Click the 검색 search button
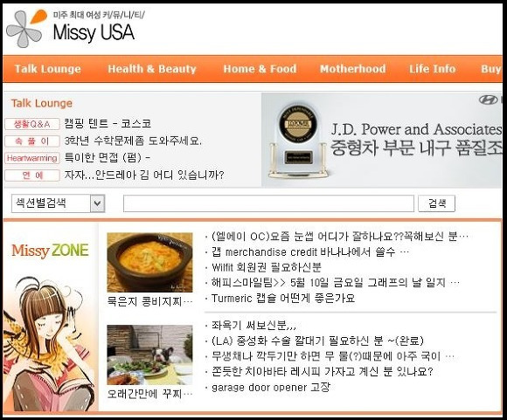Screen dimensions: 507x420 point(436,203)
